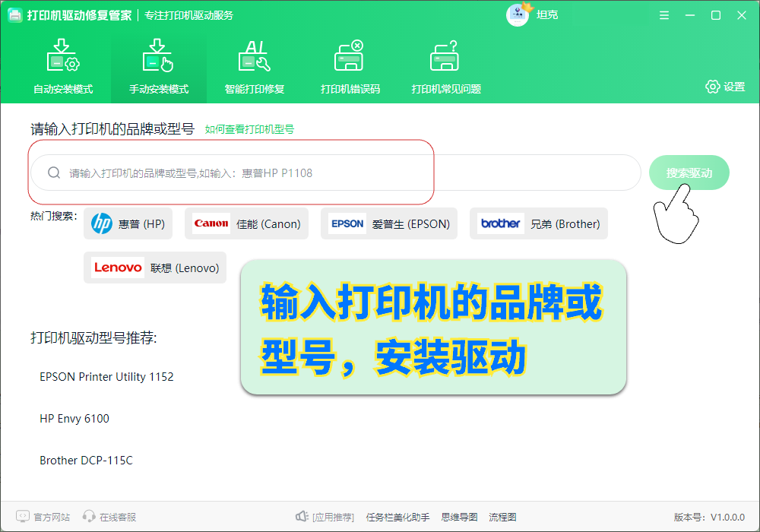Switch to the manual install mode tab (手动安装模式)
Viewport: 760px width, 532px height.
(159, 67)
